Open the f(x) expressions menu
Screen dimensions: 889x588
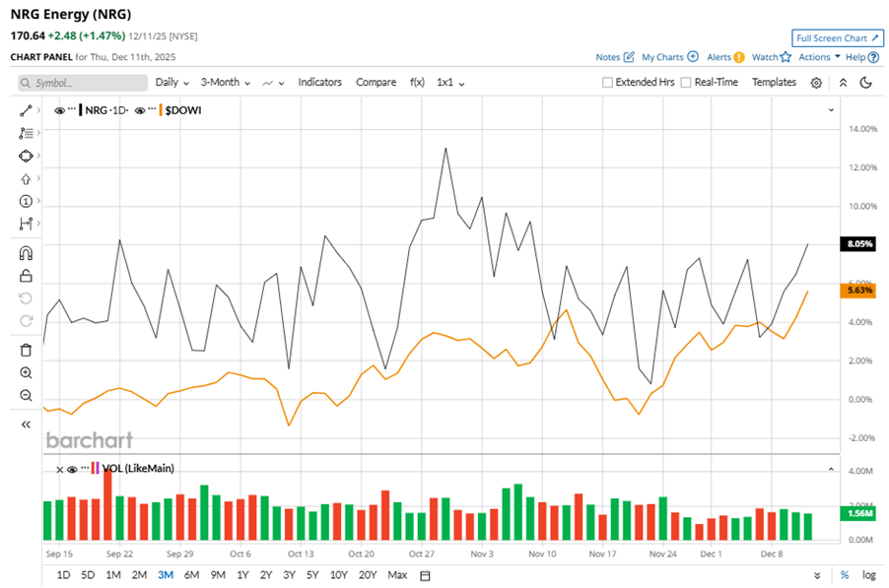[417, 82]
